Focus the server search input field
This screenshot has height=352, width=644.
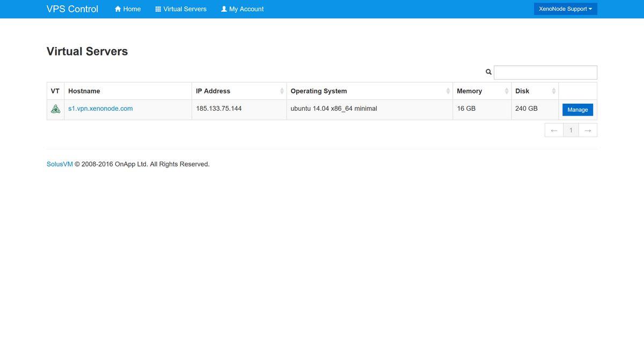tap(545, 73)
